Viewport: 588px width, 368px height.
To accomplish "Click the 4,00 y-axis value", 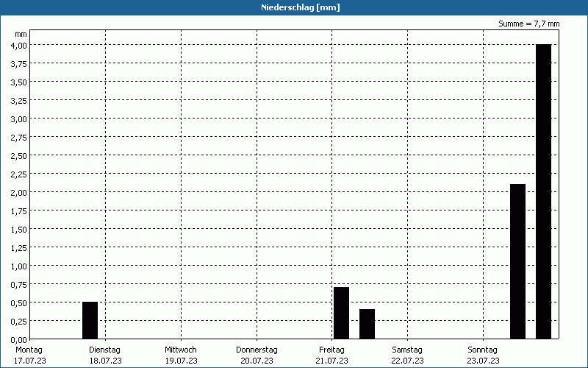I will click(19, 46).
